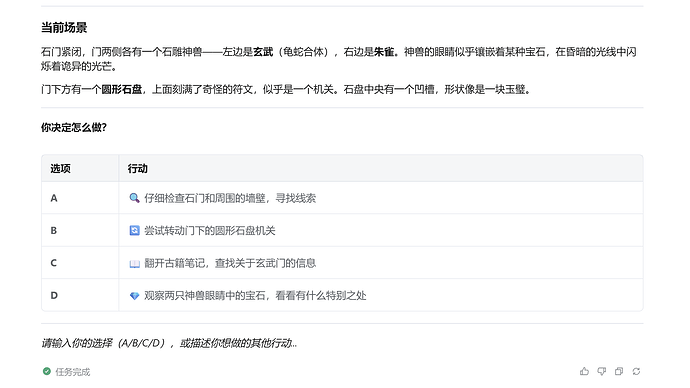690x388 pixels.
Task: Click the '当前场景' heading
Action: (64, 28)
